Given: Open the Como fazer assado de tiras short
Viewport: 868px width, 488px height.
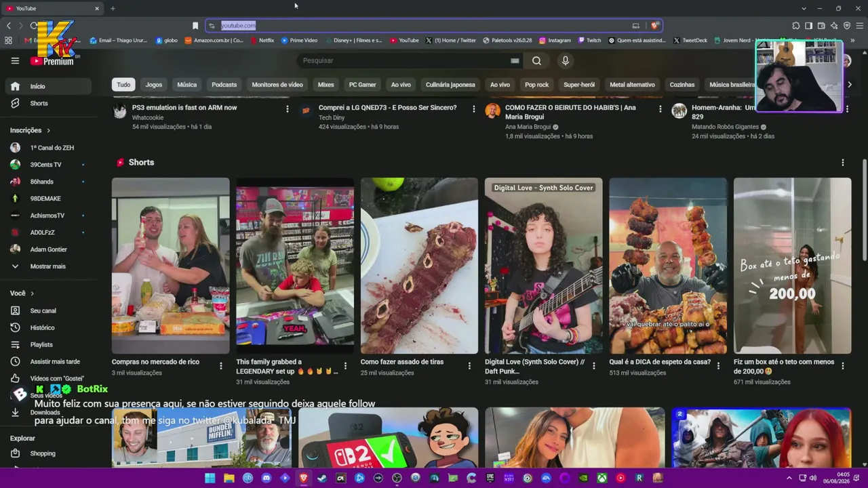Looking at the screenshot, I should [x=419, y=266].
